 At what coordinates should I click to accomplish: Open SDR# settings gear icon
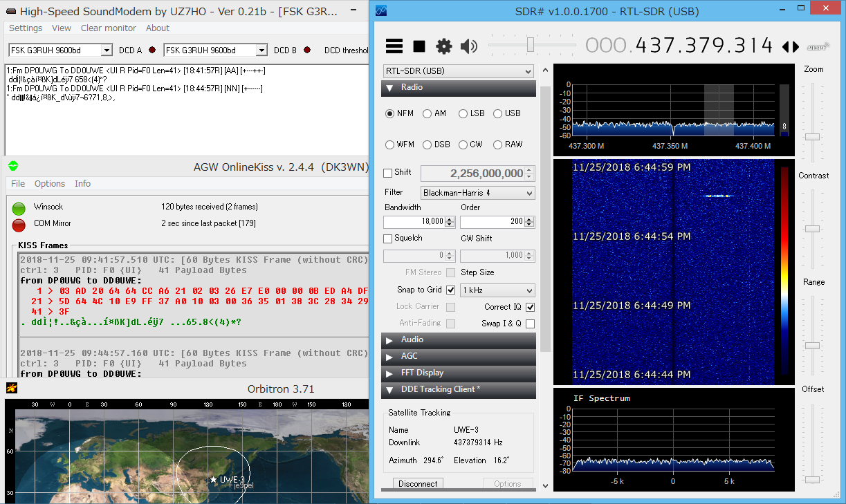tap(443, 46)
